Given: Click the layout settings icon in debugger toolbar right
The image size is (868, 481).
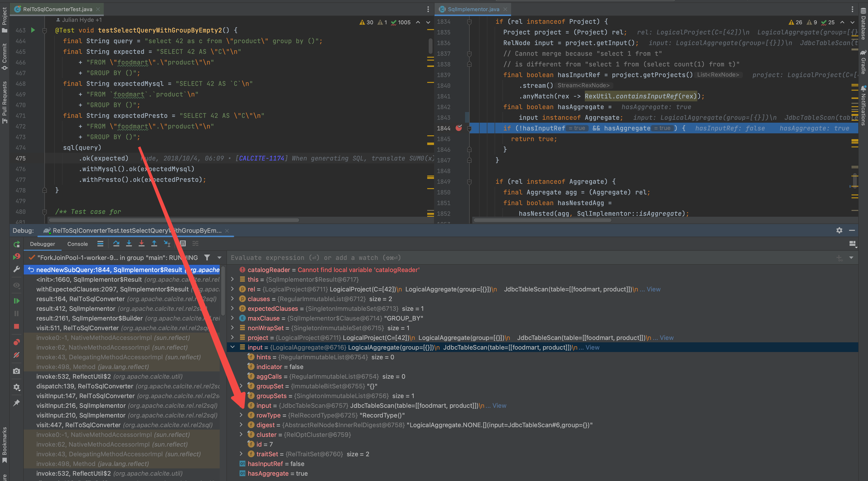Looking at the screenshot, I should click(x=852, y=244).
